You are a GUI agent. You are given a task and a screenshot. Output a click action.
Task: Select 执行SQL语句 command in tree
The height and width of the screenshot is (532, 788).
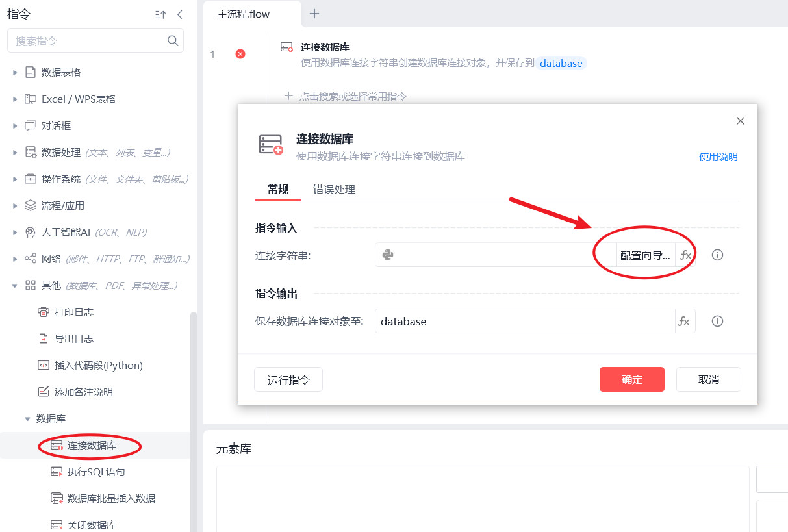coord(95,472)
